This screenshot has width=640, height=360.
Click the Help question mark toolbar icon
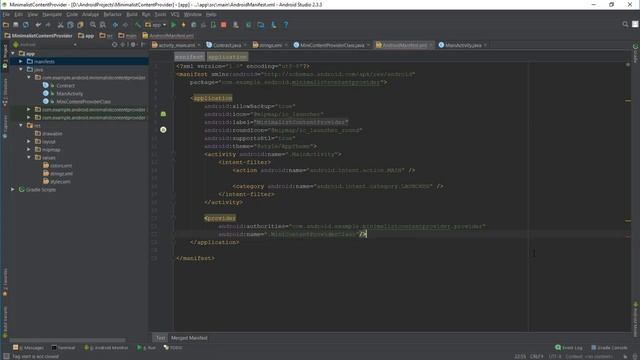286,25
